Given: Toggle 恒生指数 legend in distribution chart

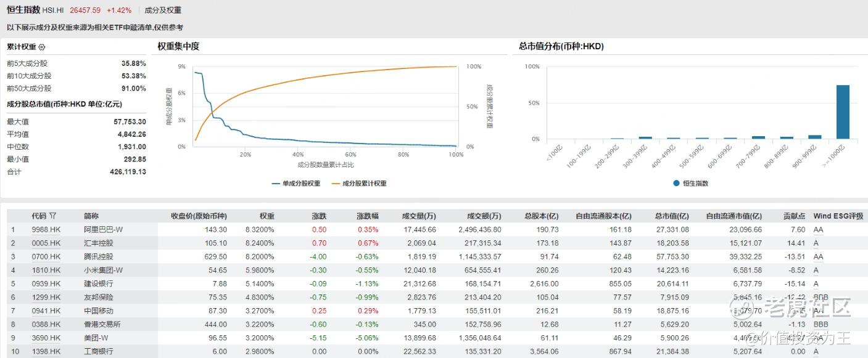Looking at the screenshot, I should click(690, 183).
